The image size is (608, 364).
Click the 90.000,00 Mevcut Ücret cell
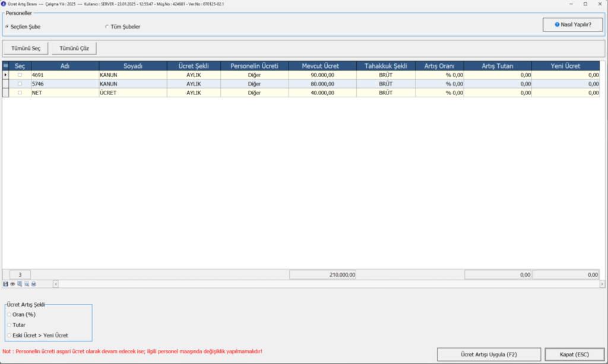pyautogui.click(x=322, y=75)
